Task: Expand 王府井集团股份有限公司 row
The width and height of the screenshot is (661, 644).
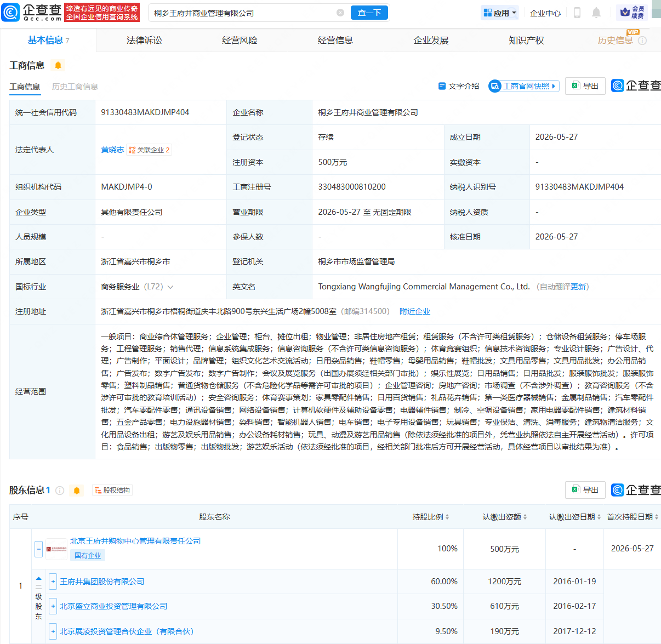Action: click(53, 582)
